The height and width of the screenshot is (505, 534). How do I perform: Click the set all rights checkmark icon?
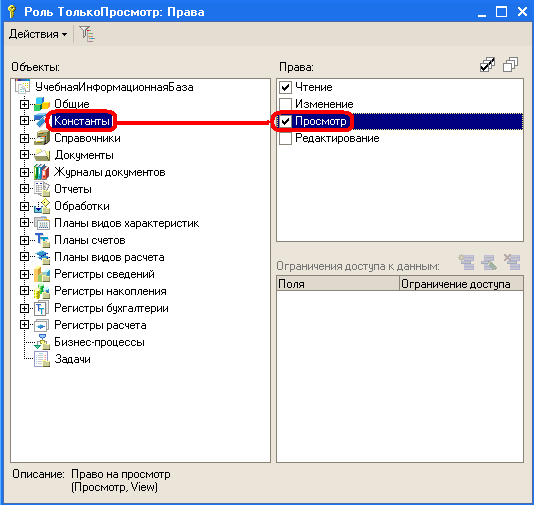488,65
